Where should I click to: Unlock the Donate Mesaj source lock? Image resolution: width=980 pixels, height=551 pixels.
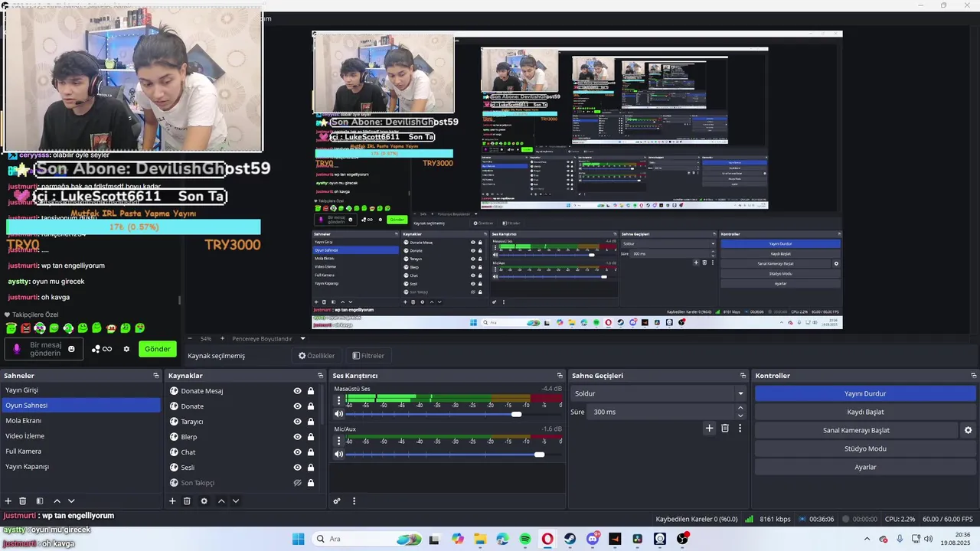click(311, 391)
